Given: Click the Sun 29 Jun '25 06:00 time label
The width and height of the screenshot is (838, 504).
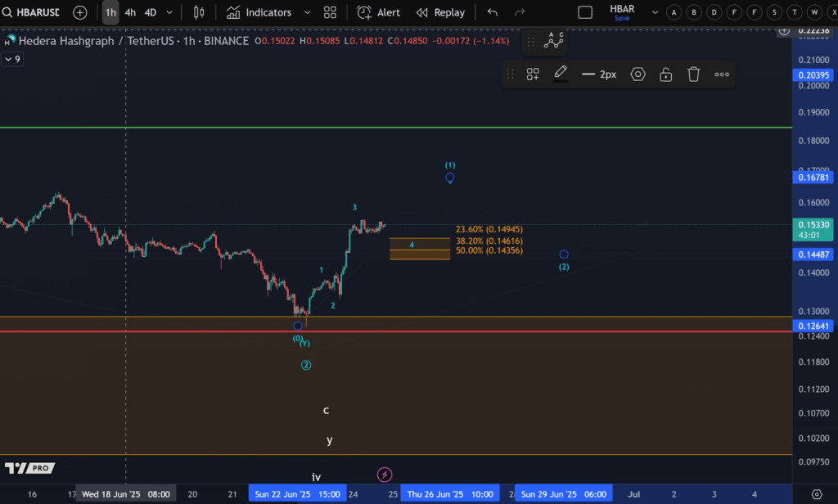Looking at the screenshot, I should click(564, 494).
